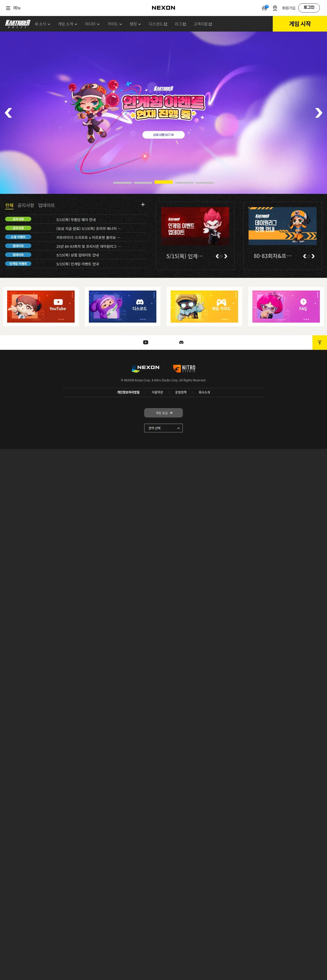
Task: Expand the 랭킹 menu
Action: (x=135, y=24)
